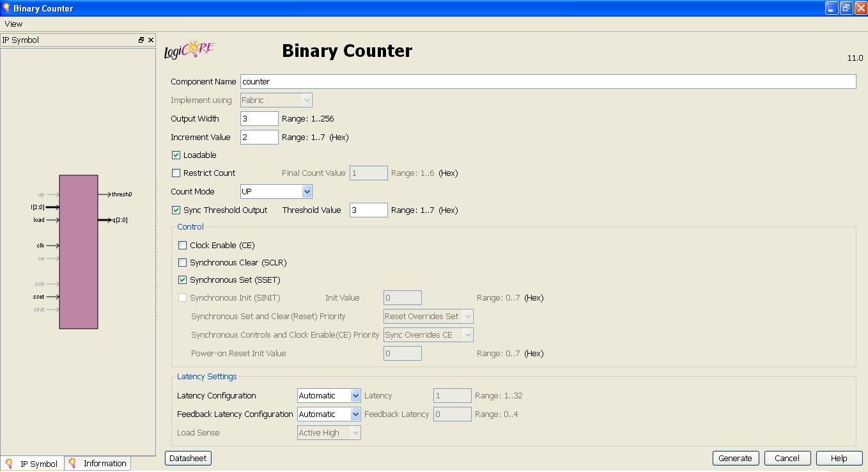Check the Restrict Count option
The width and height of the screenshot is (868, 472).
[x=176, y=173]
